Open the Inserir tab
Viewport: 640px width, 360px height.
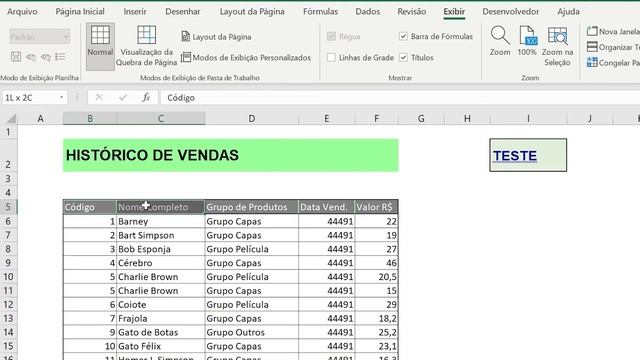pos(135,11)
